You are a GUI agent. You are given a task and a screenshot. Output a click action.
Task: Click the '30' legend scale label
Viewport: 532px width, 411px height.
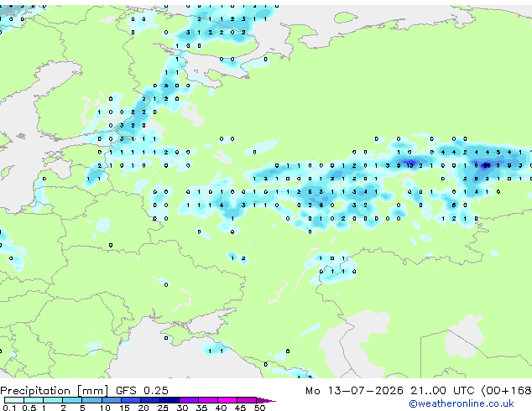[182, 408]
